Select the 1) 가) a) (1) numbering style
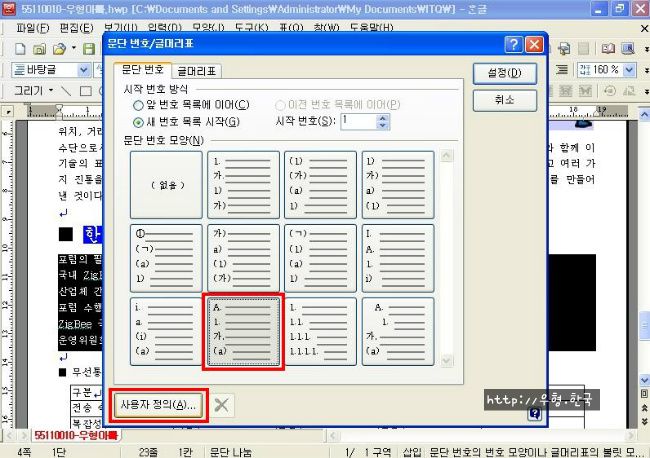This screenshot has height=458, width=650. pos(398,185)
